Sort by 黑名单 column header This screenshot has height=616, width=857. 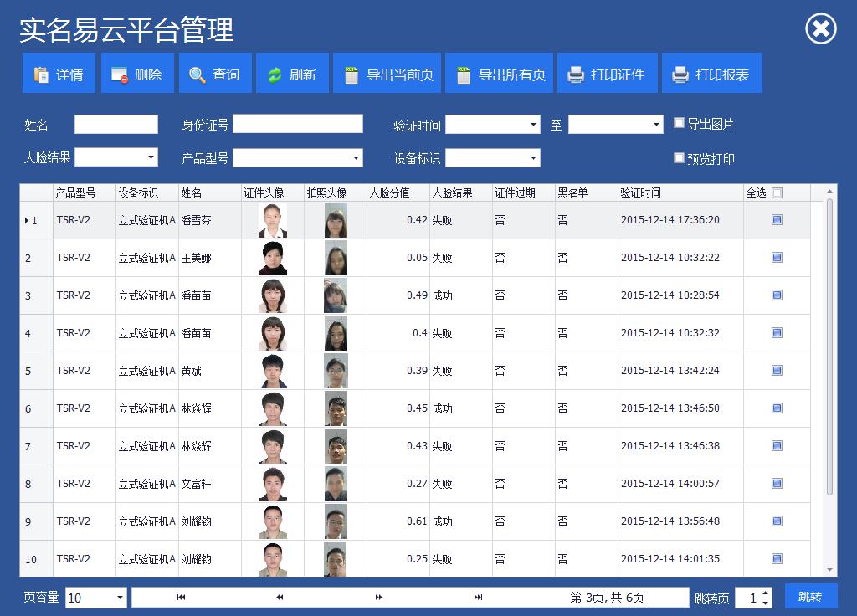[587, 192]
